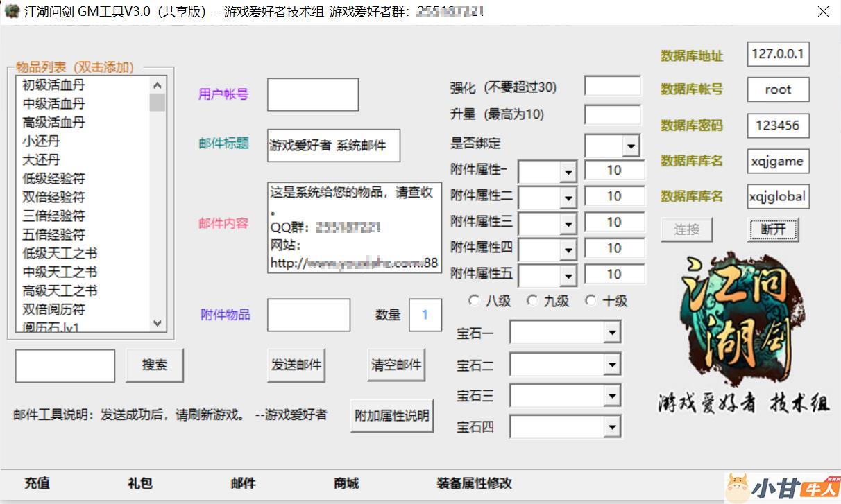The width and height of the screenshot is (841, 504).
Task: Select 双倍经验符 in the item list
Action: click(x=54, y=198)
